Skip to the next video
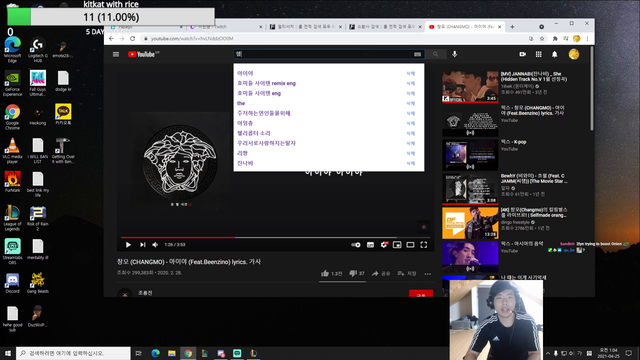The image size is (640, 360). 142,244
